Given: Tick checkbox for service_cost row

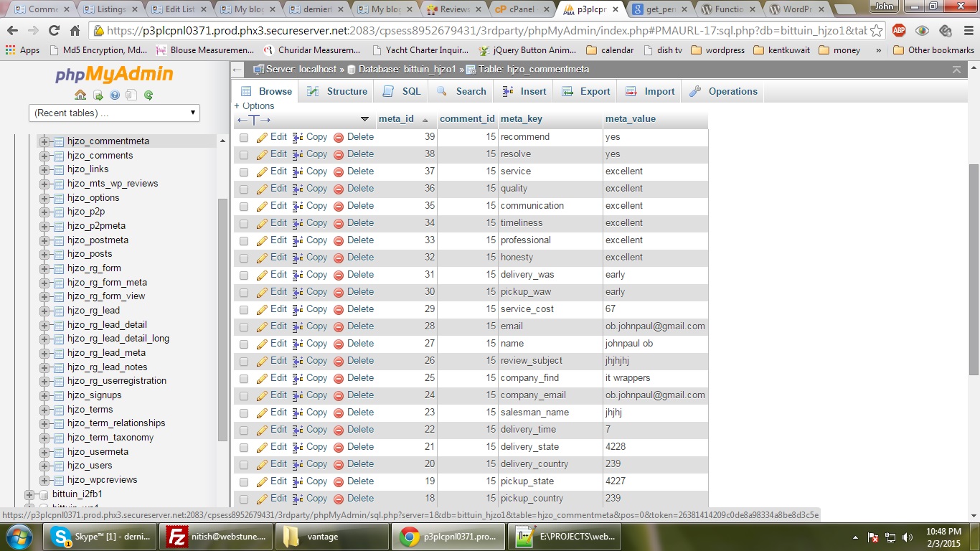Looking at the screenshot, I should [244, 309].
